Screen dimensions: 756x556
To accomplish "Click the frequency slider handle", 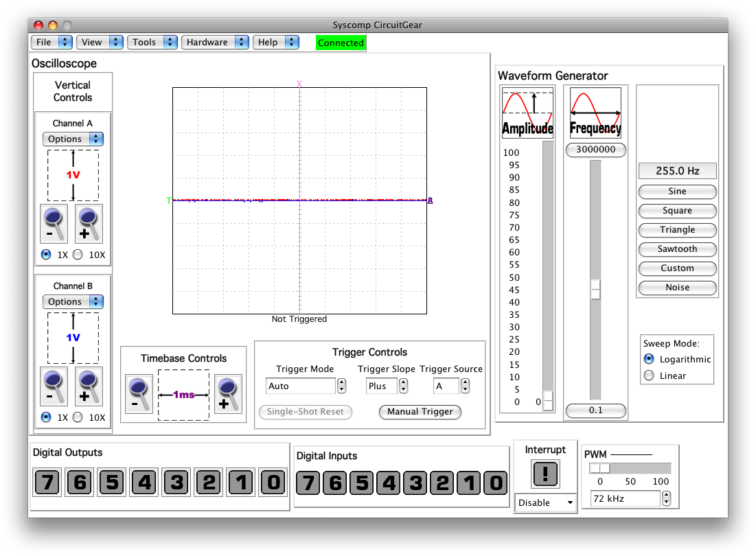I will coord(596,289).
